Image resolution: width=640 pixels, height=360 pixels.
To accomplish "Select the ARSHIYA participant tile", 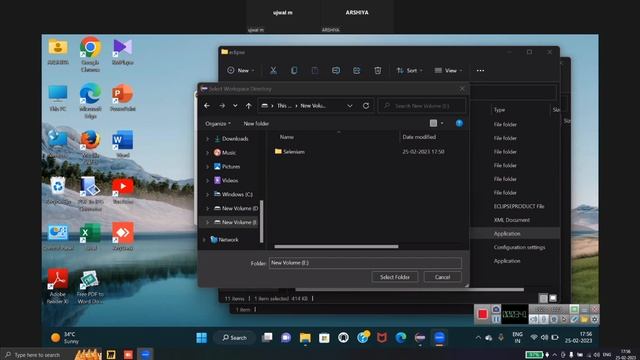I will (x=357, y=16).
